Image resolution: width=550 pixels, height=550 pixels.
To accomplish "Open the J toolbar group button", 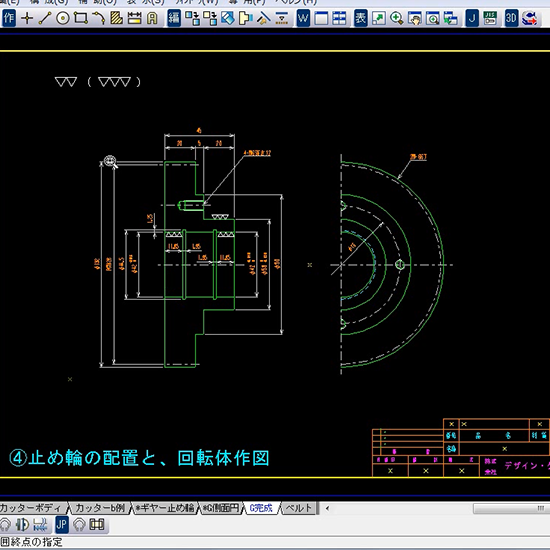I will pyautogui.click(x=472, y=18).
